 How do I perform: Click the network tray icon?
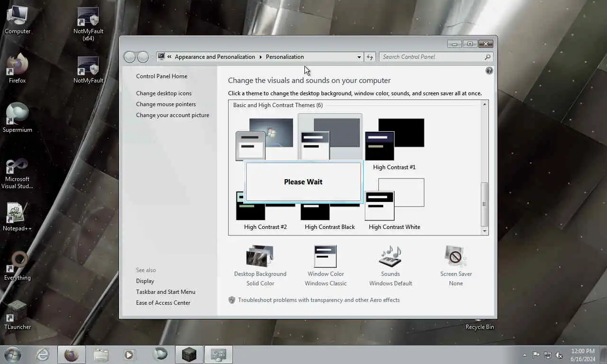click(x=548, y=355)
